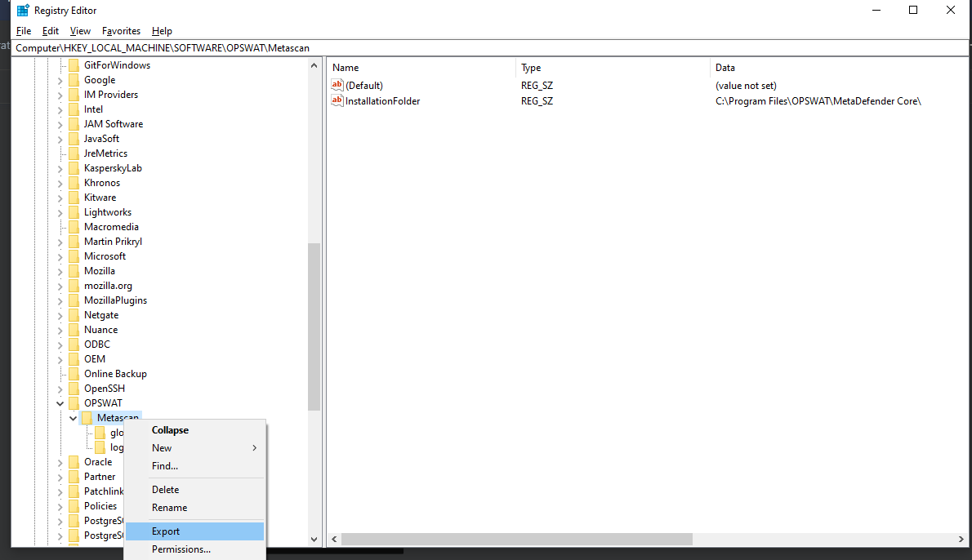Expand the Martin Prikryl key

pyautogui.click(x=60, y=242)
